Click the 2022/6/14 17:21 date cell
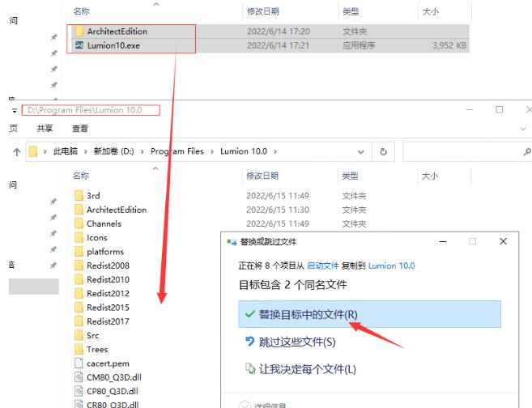Image resolution: width=532 pixels, height=408 pixels. point(279,45)
